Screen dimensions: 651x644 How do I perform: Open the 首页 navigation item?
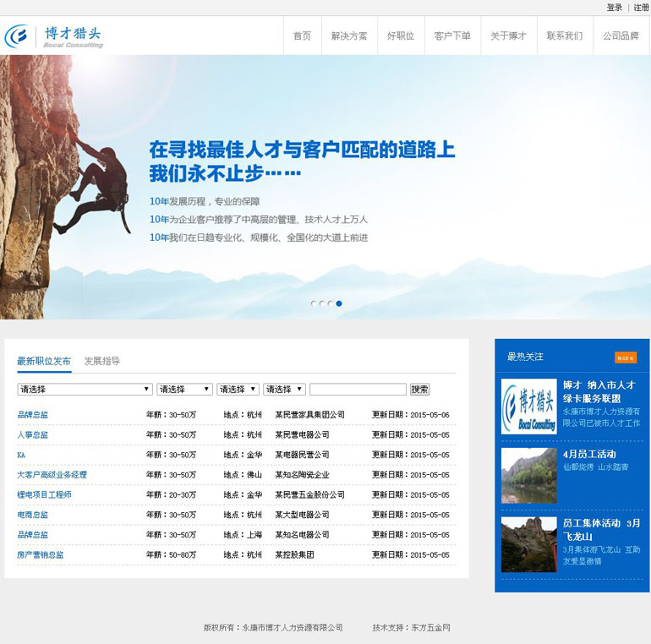point(302,36)
